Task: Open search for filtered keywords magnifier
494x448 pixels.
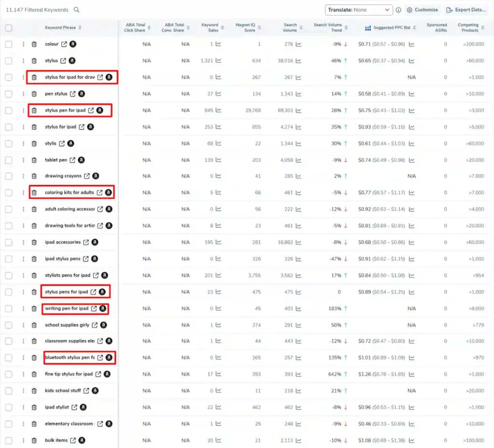Action: click(x=77, y=10)
